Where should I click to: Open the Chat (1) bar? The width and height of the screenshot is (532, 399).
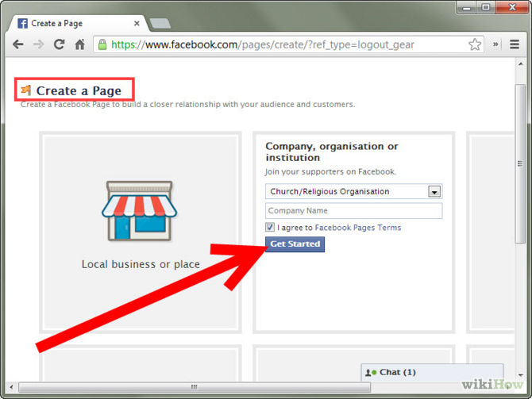[432, 372]
